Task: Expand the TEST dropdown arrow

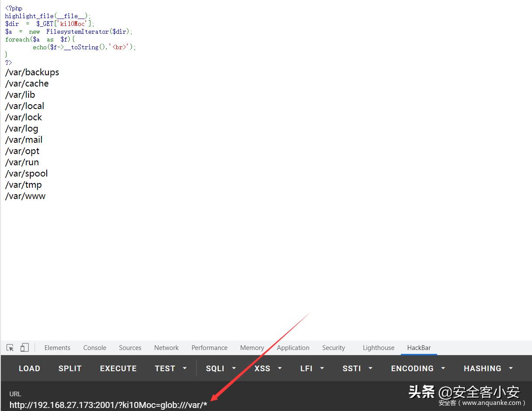Action: click(185, 369)
